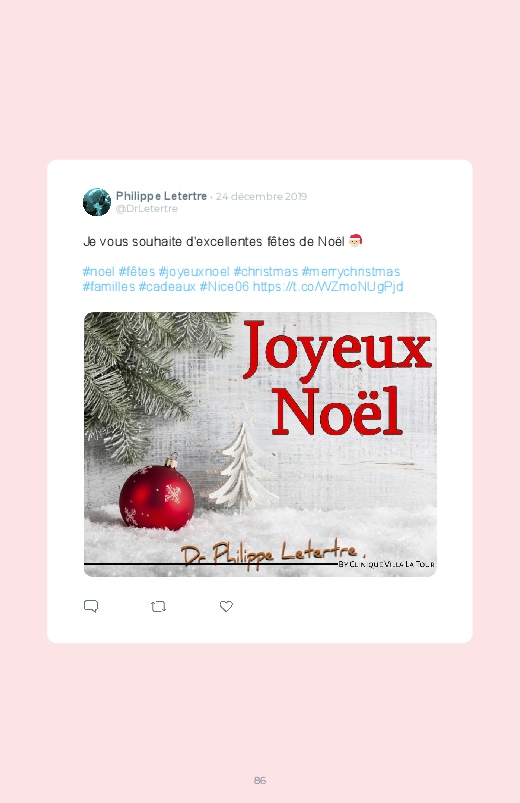Follow the #joyeuxnoel hashtag
520x803 pixels.
[194, 272]
